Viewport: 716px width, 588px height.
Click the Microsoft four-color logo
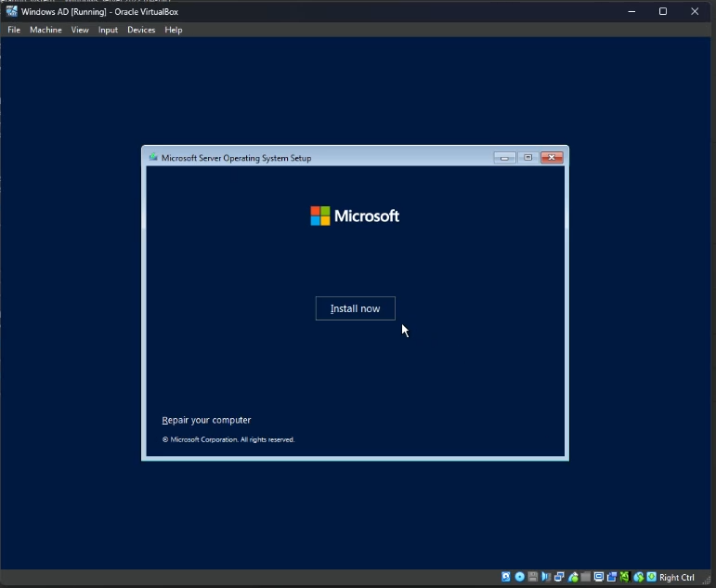tap(320, 216)
